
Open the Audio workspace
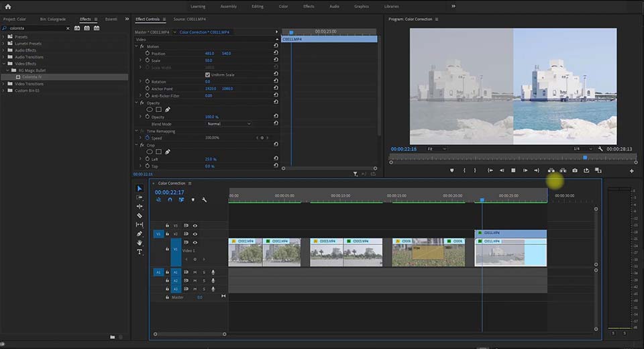[334, 7]
